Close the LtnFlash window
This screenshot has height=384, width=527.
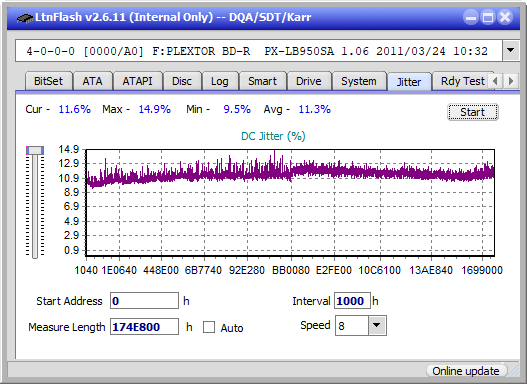505,17
